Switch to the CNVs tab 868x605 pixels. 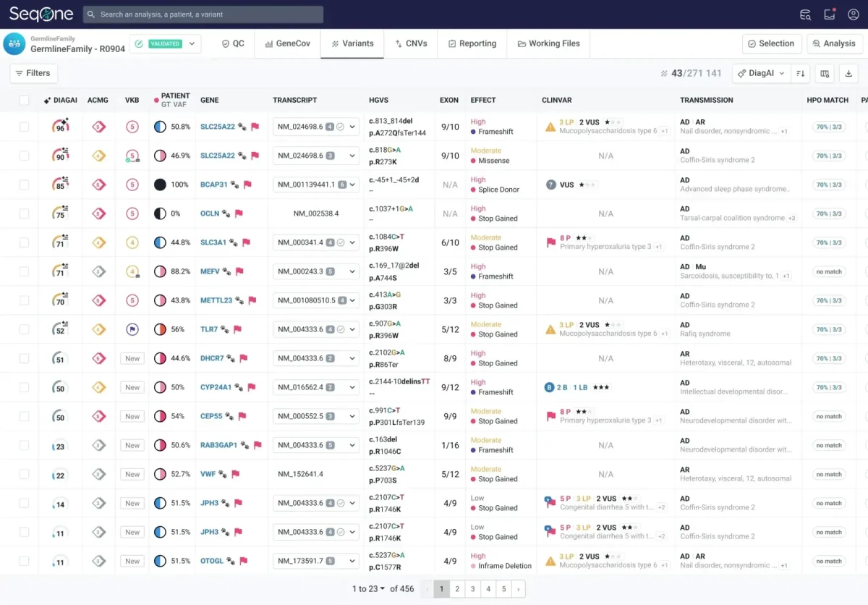click(x=411, y=43)
